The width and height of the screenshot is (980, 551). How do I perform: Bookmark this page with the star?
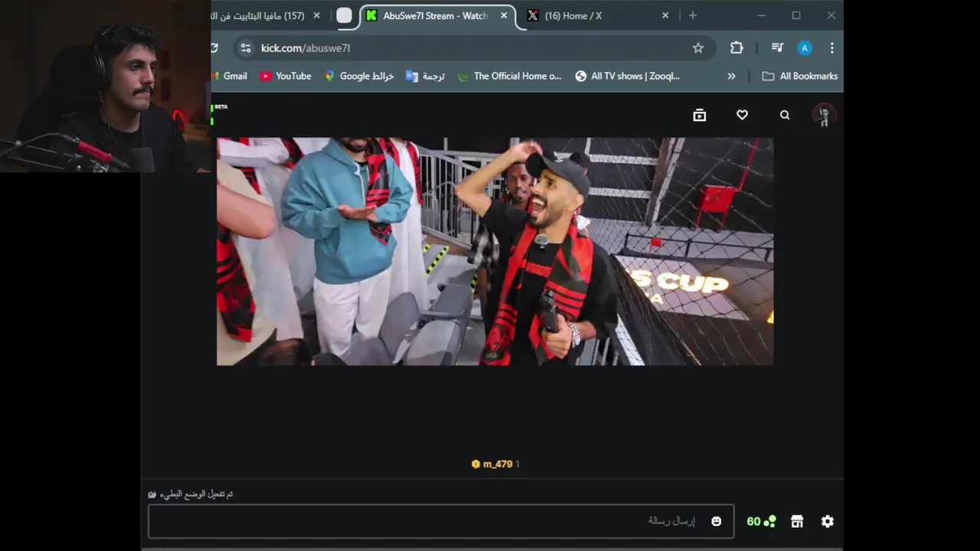698,47
